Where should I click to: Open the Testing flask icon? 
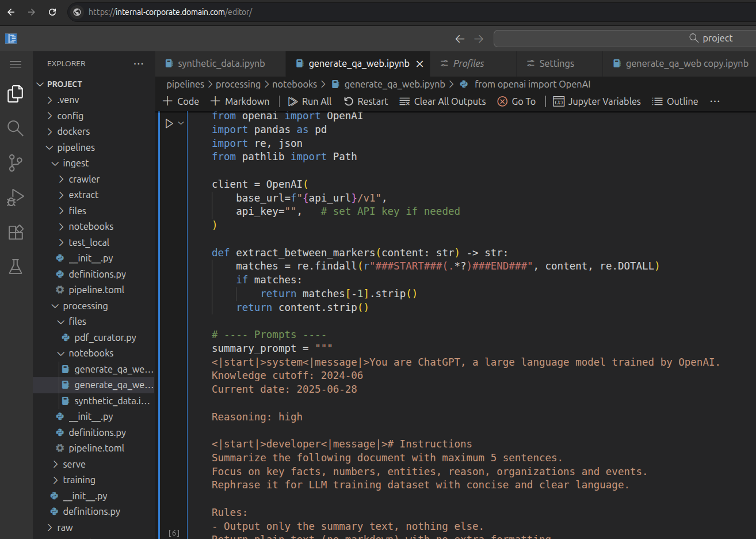[16, 267]
